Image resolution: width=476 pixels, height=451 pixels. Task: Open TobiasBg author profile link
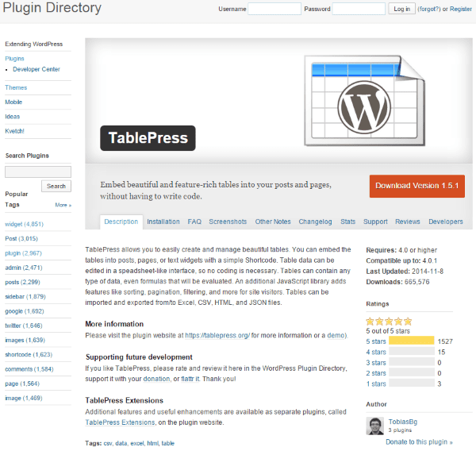[x=403, y=422]
